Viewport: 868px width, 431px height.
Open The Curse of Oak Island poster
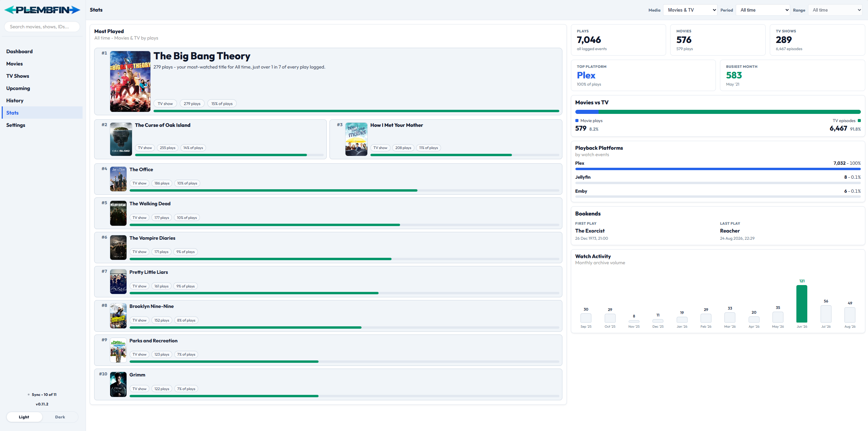(121, 139)
